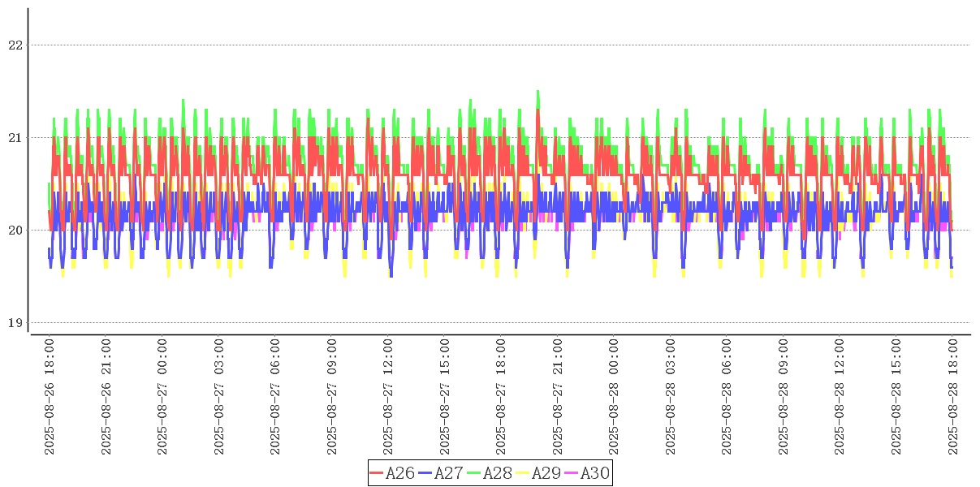Click the 2025-08-27 12:00 x-axis tick label

pos(388,397)
